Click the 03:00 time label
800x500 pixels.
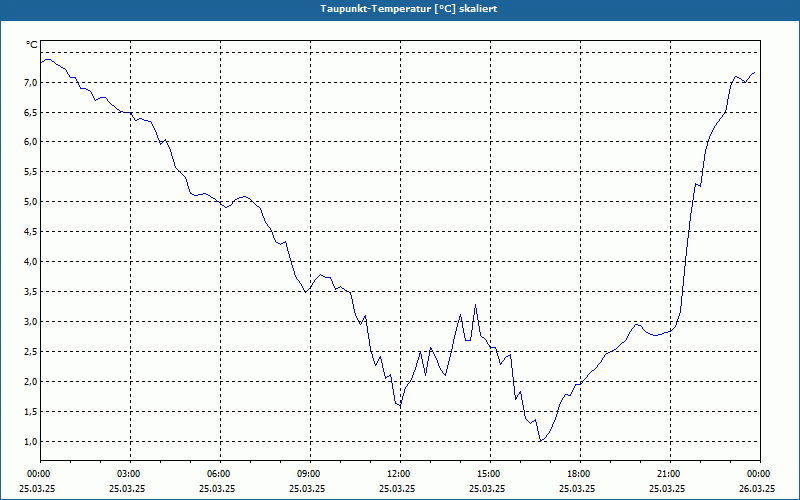127,474
